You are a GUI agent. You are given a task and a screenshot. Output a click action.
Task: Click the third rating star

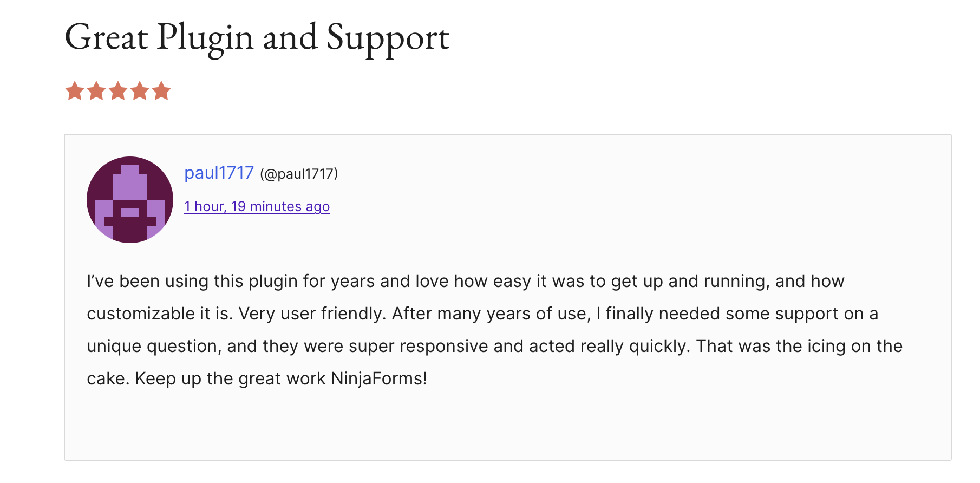[118, 91]
